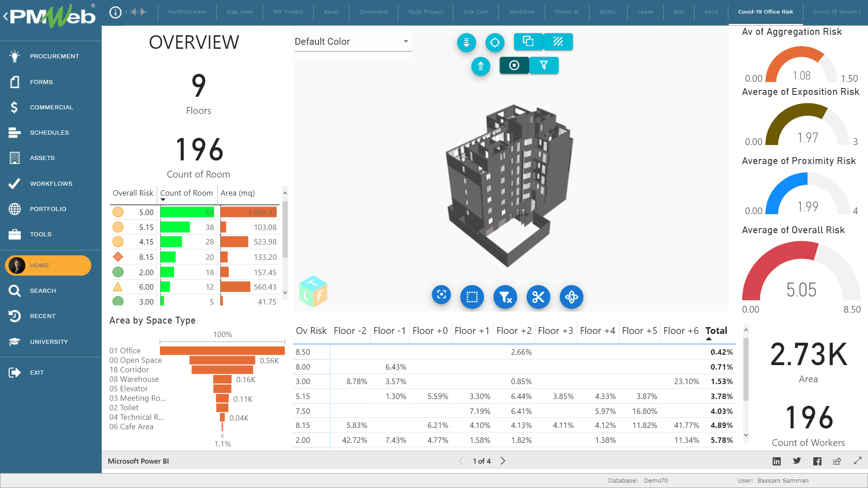Click the target locate icon above the model
Image resolution: width=868 pixels, height=488 pixels.
point(495,42)
